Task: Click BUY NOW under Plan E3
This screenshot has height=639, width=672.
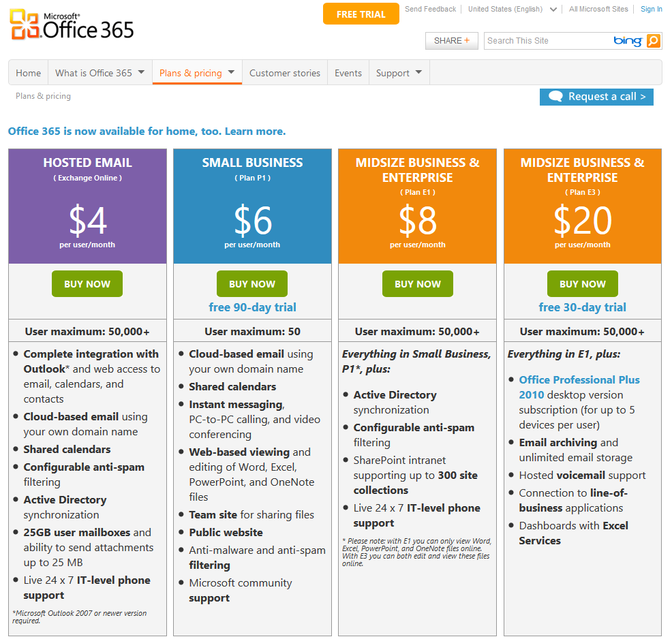Action: click(583, 284)
